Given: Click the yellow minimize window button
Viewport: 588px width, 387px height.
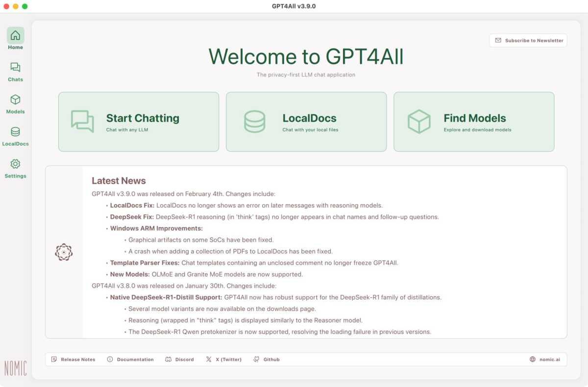Looking at the screenshot, I should coord(16,6).
